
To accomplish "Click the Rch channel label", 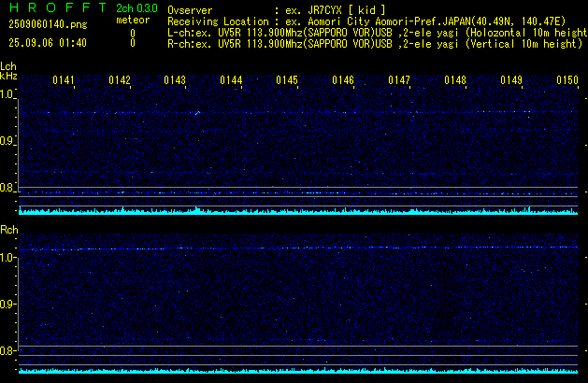I will point(9,230).
